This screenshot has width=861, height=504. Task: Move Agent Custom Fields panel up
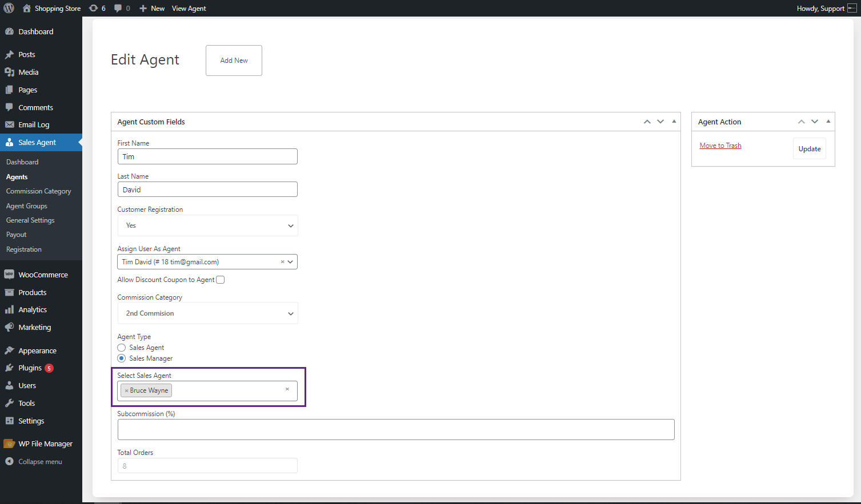[647, 122]
